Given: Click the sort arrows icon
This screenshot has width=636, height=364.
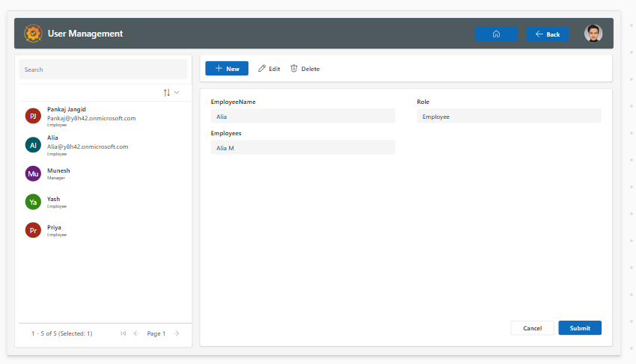Looking at the screenshot, I should tap(167, 93).
